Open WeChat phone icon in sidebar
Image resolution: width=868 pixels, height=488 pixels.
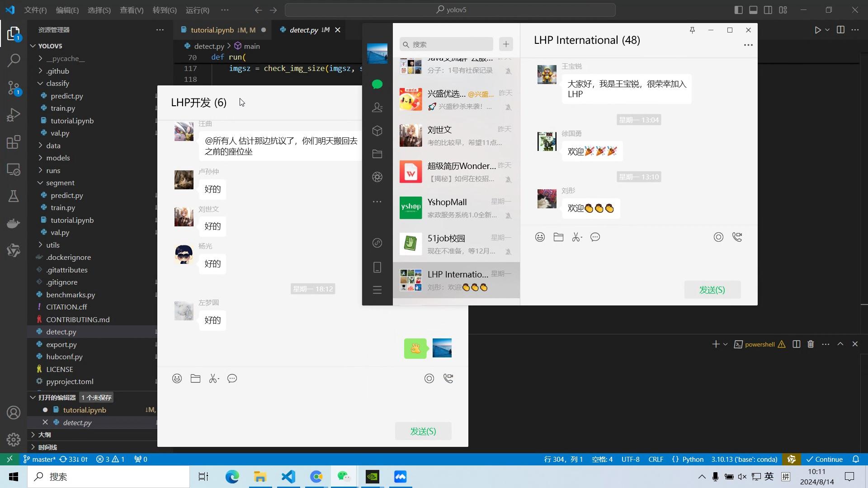[x=377, y=267]
